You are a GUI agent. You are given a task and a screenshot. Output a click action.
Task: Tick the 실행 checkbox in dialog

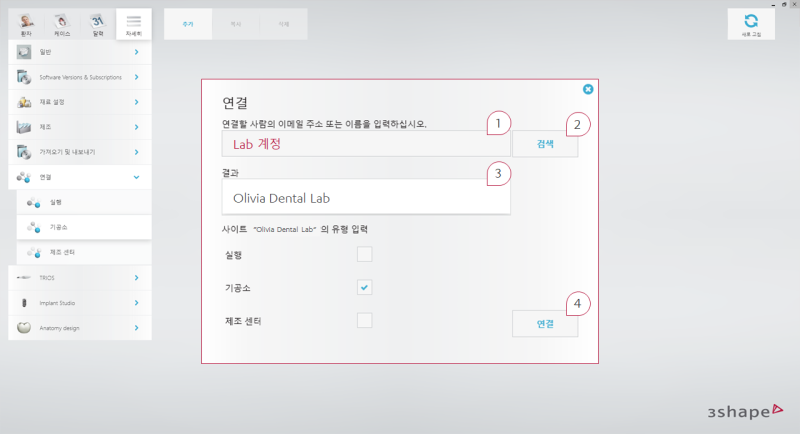tap(364, 254)
